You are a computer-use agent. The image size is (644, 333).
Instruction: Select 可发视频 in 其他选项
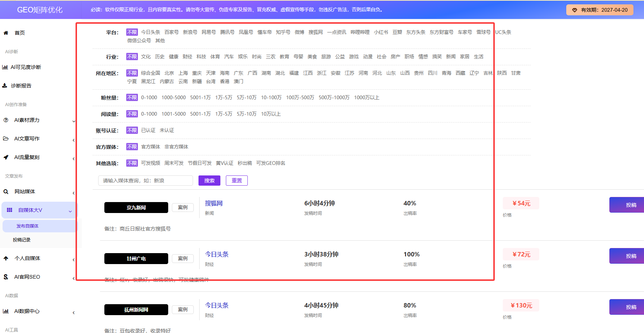point(151,163)
